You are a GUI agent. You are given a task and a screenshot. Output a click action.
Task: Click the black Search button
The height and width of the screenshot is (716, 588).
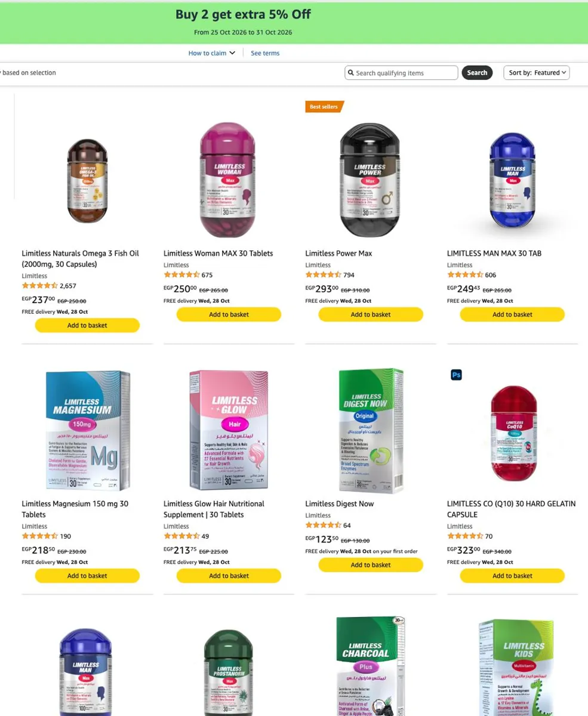point(477,73)
